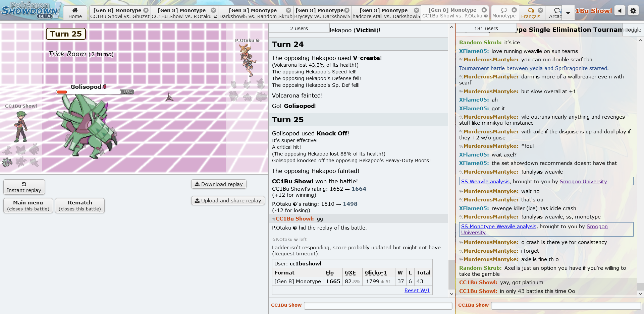Open options with the gear icon

(633, 11)
